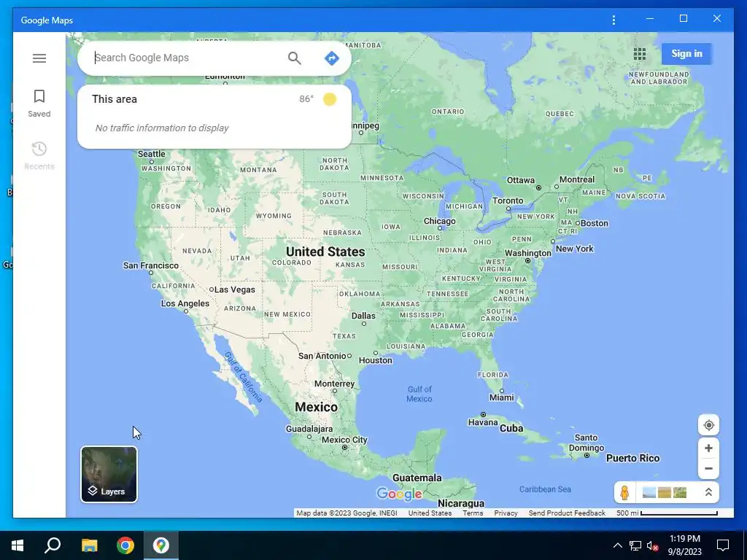Click the Santo Domingo label
The width and height of the screenshot is (747, 560).
tap(587, 443)
